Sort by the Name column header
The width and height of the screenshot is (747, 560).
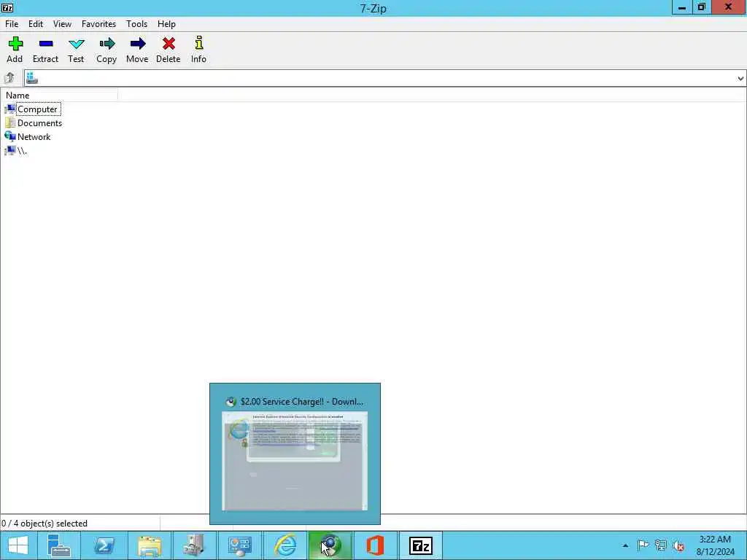click(x=59, y=96)
